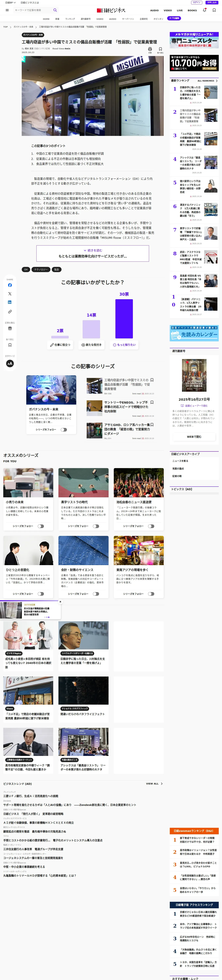The height and width of the screenshot is (980, 222).
Task: Open the AUDIO header menu
Action: tap(154, 10)
